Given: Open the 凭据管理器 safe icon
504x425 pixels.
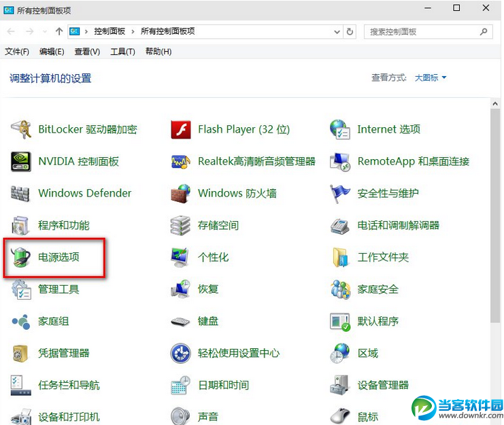Looking at the screenshot, I should click(x=20, y=354).
